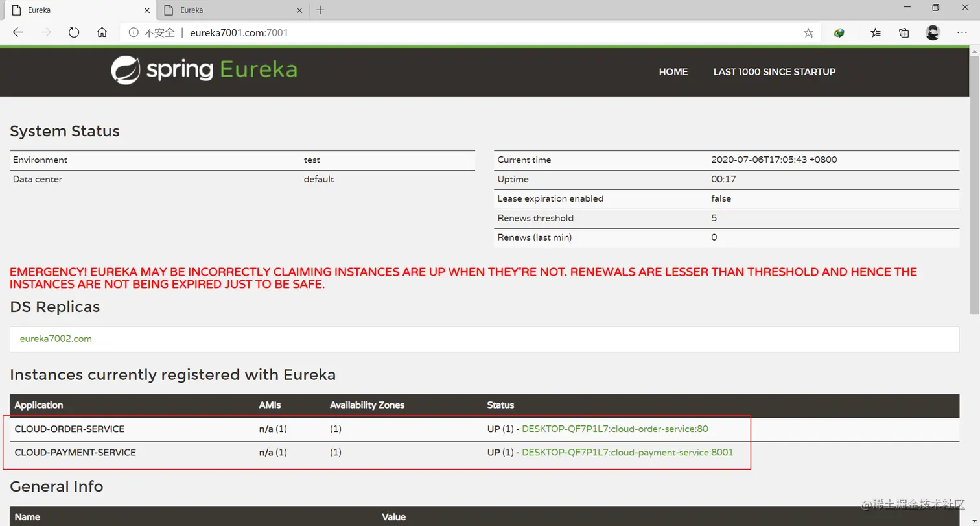The image size is (980, 526).
Task: Open the Collections icon
Action: pyautogui.click(x=904, y=32)
